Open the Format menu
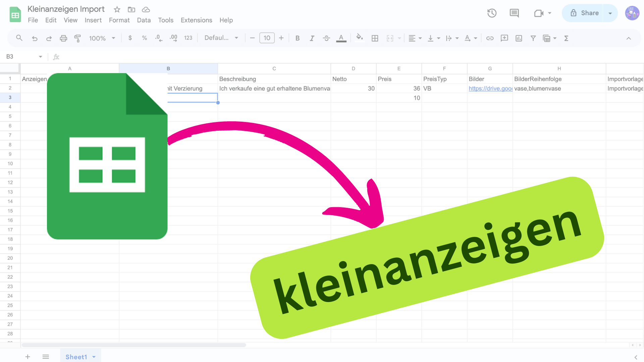The width and height of the screenshot is (644, 362). (x=119, y=20)
